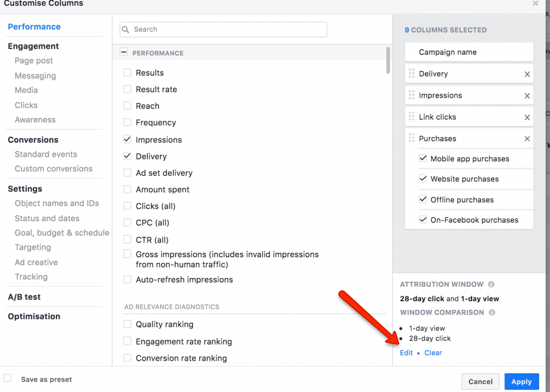
Task: Click the info icon beside Window Comparison
Action: 492,313
